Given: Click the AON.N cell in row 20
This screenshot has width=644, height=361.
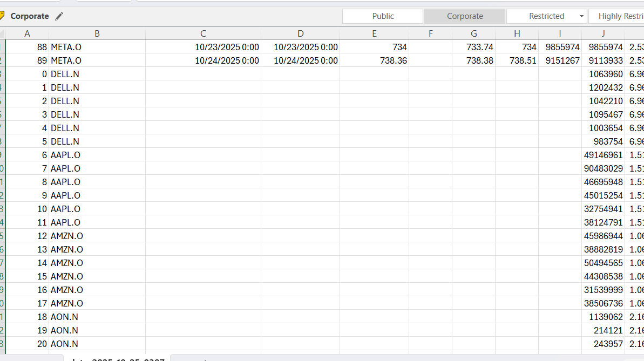Looking at the screenshot, I should (x=97, y=344).
